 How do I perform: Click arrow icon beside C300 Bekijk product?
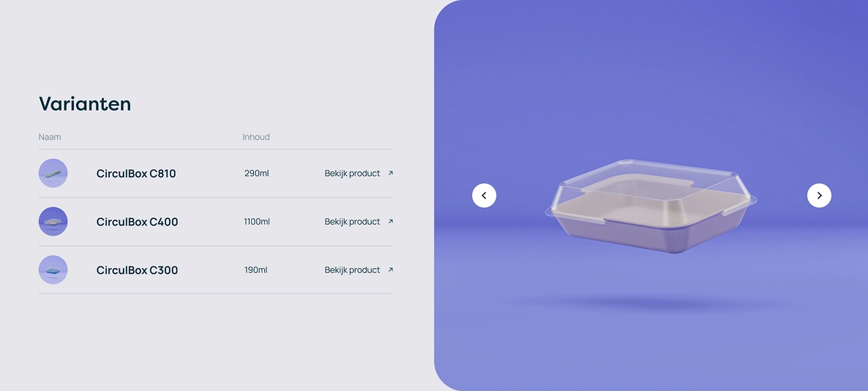[390, 269]
